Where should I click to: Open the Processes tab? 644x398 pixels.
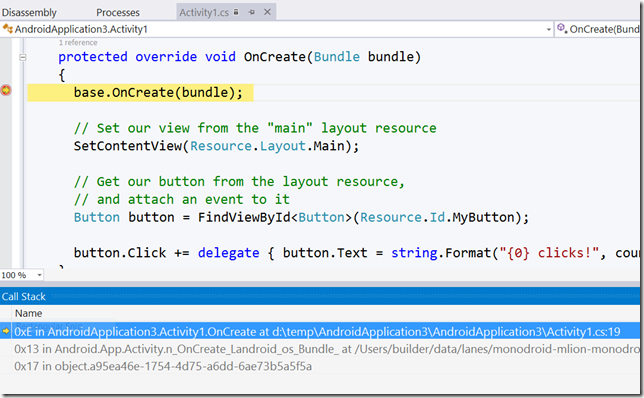pos(118,12)
